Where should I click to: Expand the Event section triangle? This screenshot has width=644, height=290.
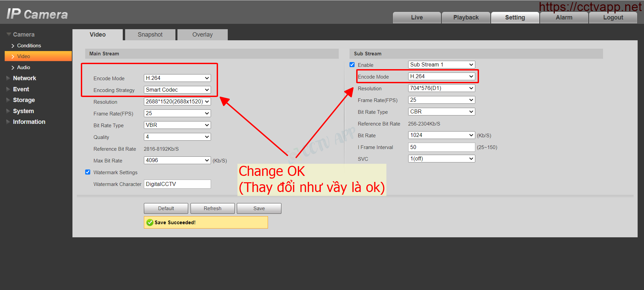[8, 89]
